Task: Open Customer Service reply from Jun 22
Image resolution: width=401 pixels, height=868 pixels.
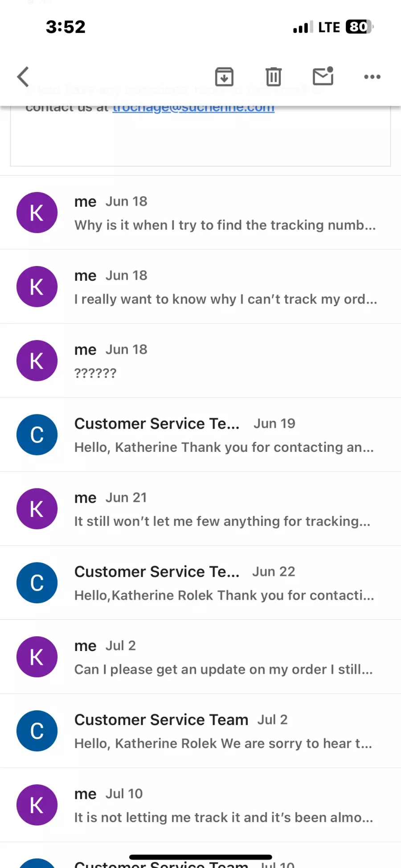Action: [200, 582]
